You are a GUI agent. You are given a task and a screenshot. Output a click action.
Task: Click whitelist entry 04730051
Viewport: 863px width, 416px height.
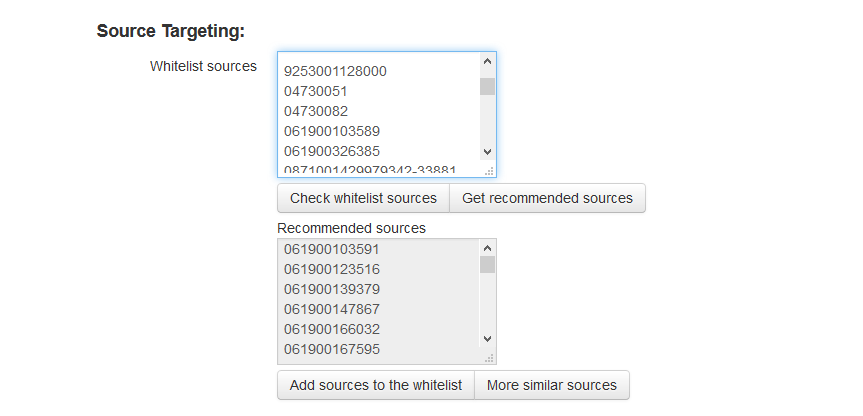point(315,91)
